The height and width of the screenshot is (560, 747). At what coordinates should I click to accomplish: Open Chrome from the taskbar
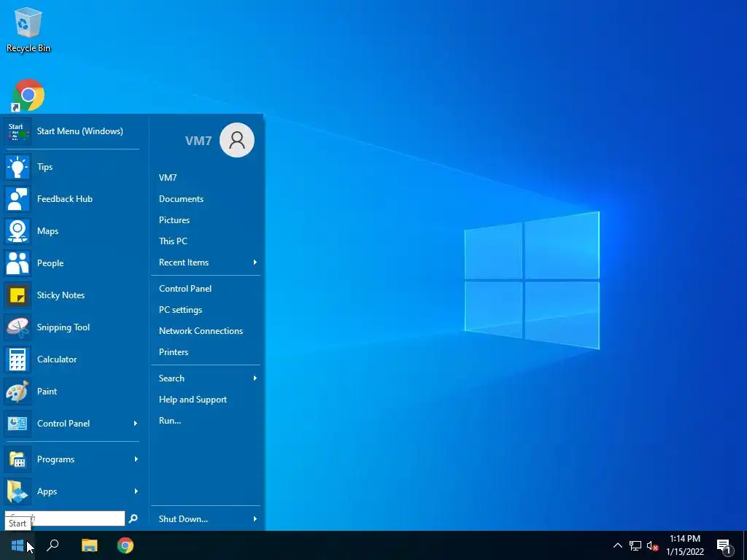tap(125, 545)
